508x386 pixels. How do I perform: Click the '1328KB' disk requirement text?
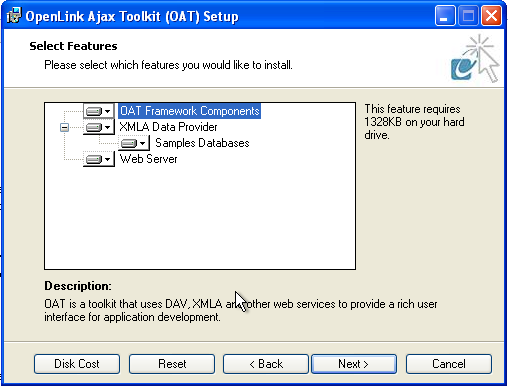(383, 122)
